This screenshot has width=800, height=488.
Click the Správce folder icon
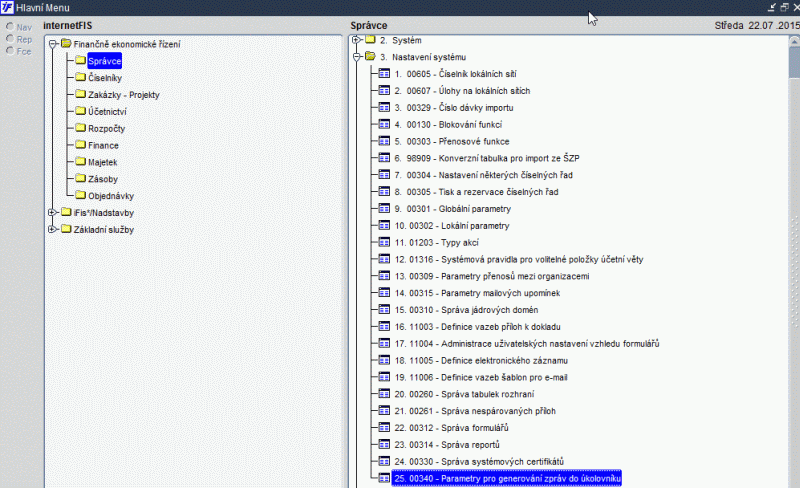tap(81, 60)
